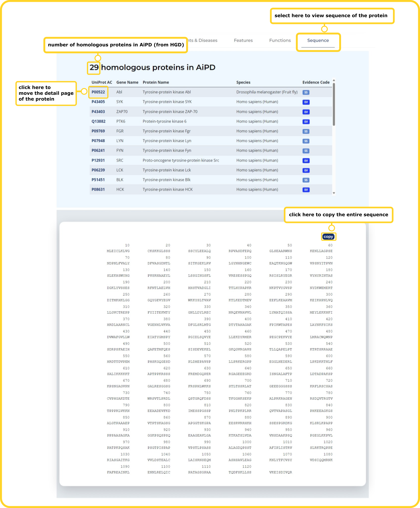The image size is (420, 508).
Task: Click the UniProt AC column header
Action: 102,82
